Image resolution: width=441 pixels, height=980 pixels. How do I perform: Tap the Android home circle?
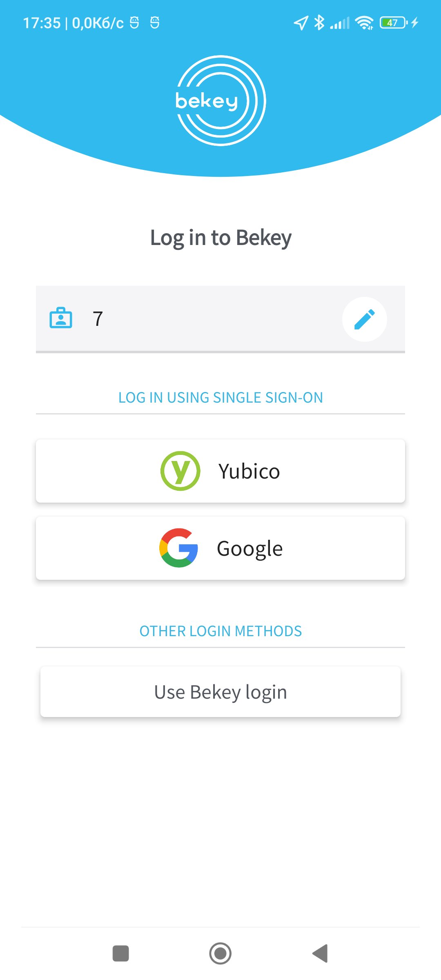pyautogui.click(x=220, y=953)
